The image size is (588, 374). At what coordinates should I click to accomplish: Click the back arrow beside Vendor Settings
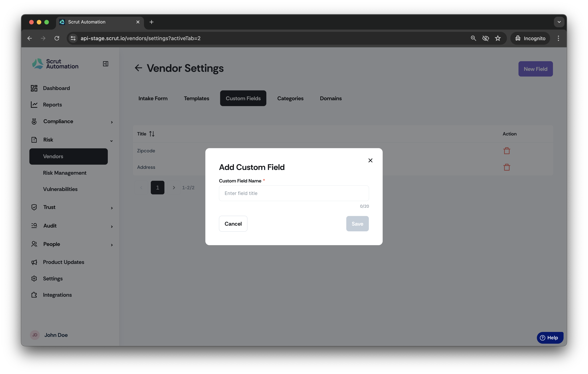[x=138, y=68]
